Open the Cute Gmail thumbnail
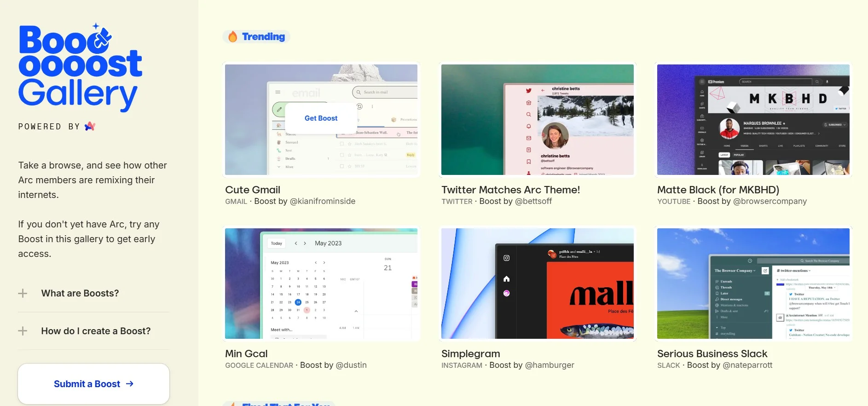 321,120
